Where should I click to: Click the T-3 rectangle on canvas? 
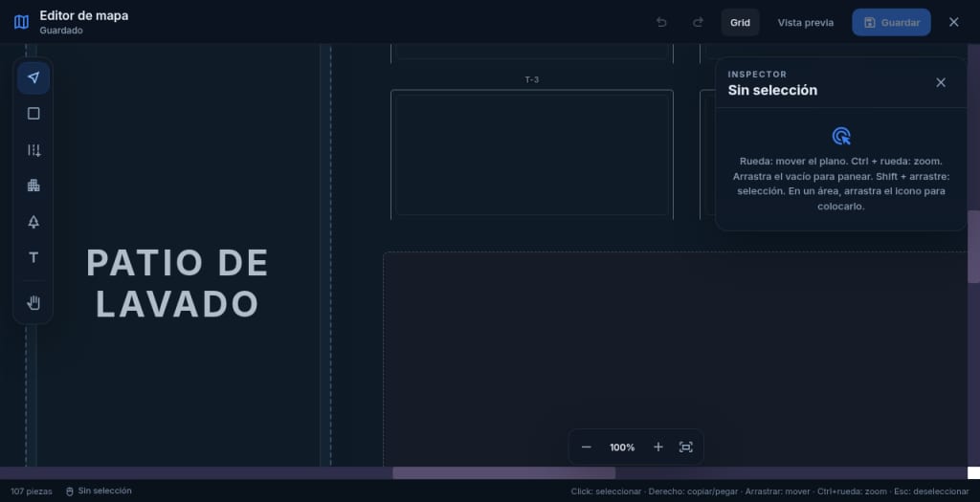point(532,154)
